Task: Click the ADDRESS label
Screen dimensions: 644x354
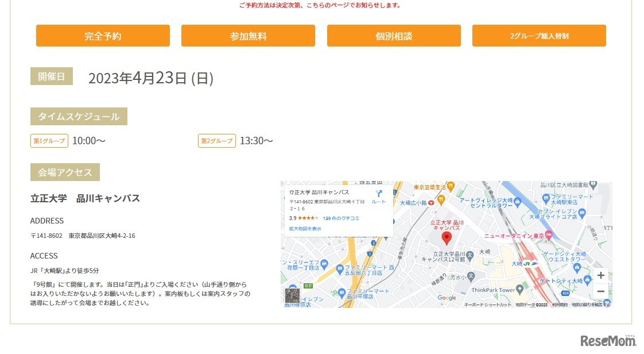Action: pyautogui.click(x=47, y=221)
